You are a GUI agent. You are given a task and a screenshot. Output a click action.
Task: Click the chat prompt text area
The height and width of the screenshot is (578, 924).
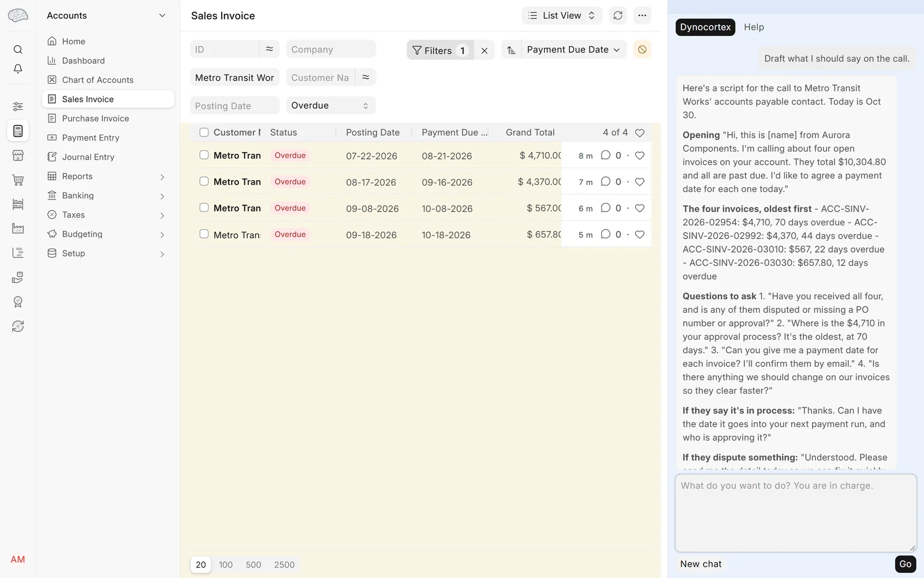coord(796,513)
